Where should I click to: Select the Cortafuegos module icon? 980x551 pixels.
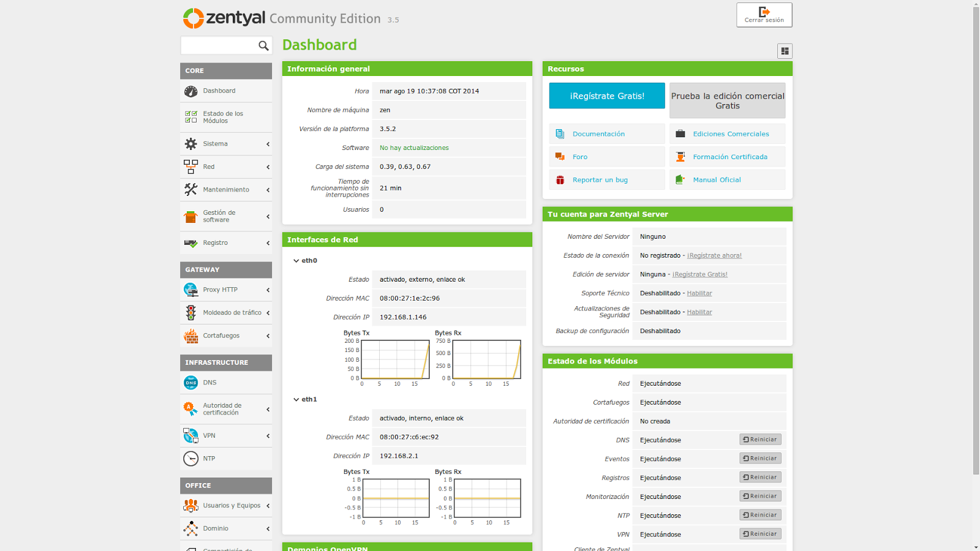191,335
